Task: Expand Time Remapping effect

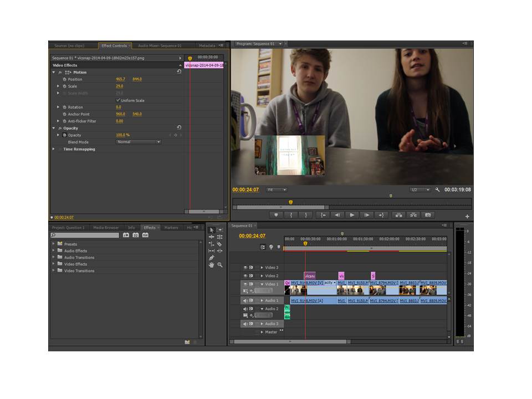Action: coord(54,149)
